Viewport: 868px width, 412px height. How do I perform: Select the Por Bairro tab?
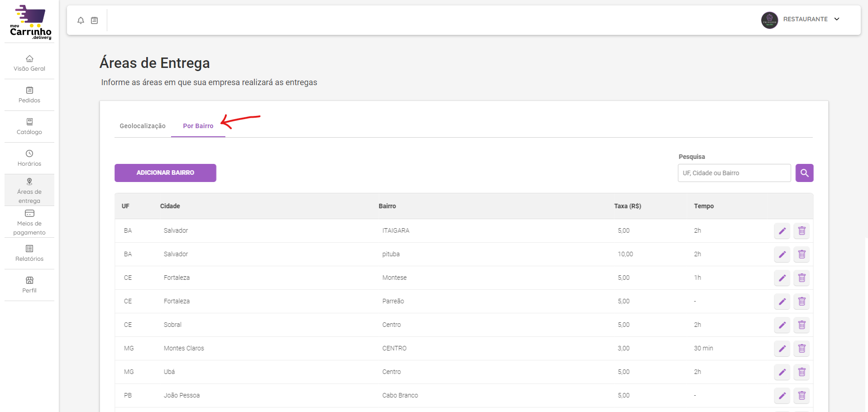[x=198, y=126]
